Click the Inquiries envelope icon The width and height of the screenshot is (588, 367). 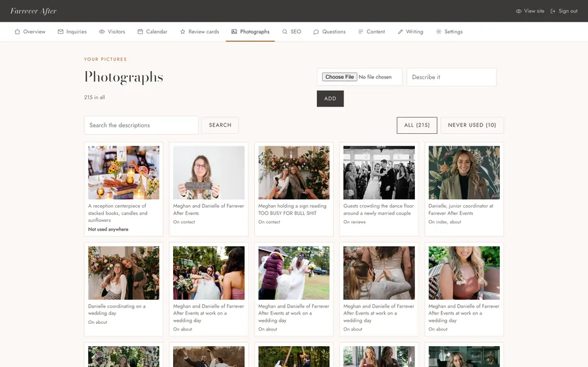pyautogui.click(x=60, y=32)
